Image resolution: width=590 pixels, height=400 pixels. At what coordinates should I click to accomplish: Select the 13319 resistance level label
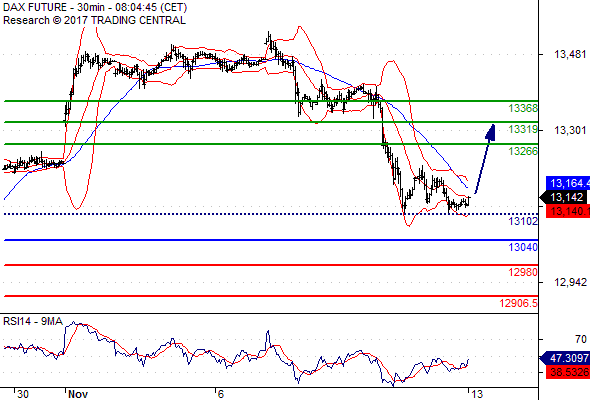[x=523, y=129]
